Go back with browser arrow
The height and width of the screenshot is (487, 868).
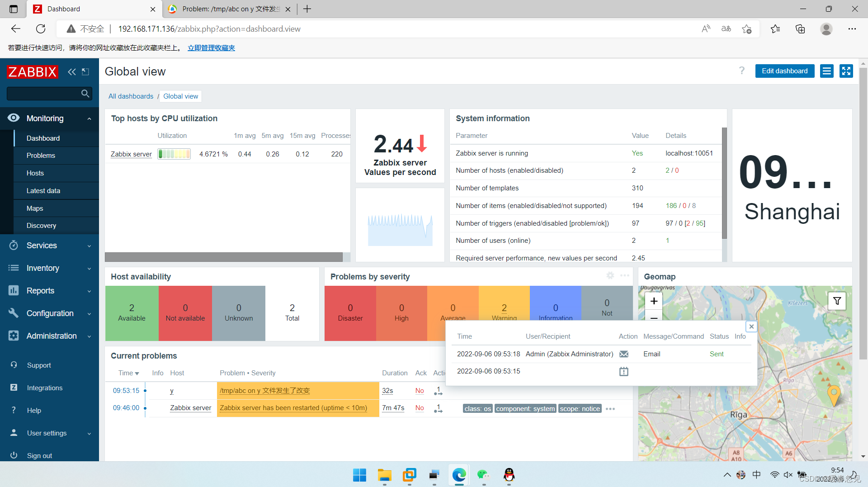pos(16,29)
